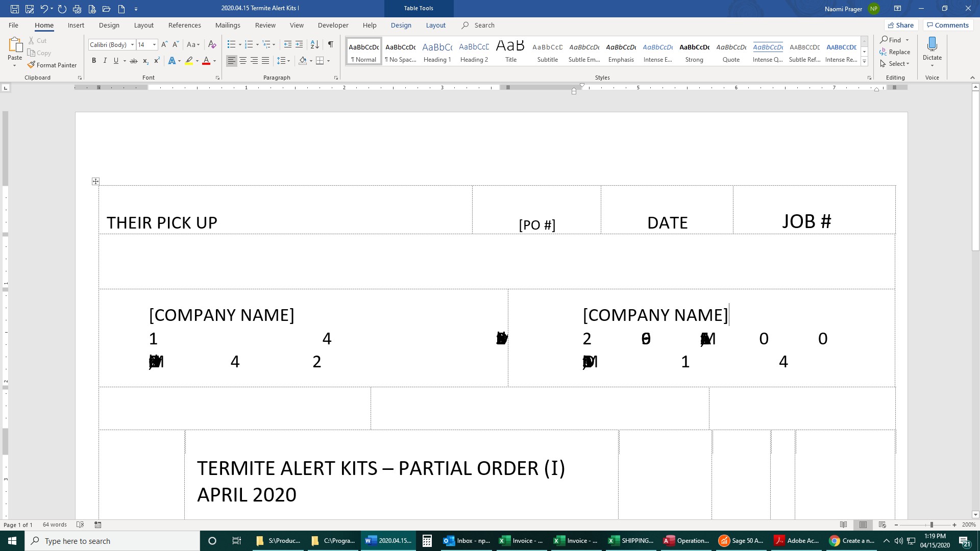Screen dimensions: 980x551
Task: Open bullets list dropdown
Action: pos(239,45)
